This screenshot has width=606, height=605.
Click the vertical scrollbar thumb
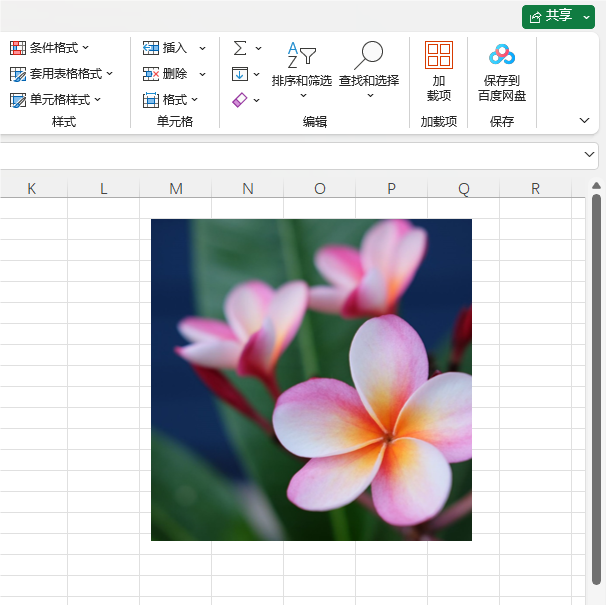596,389
